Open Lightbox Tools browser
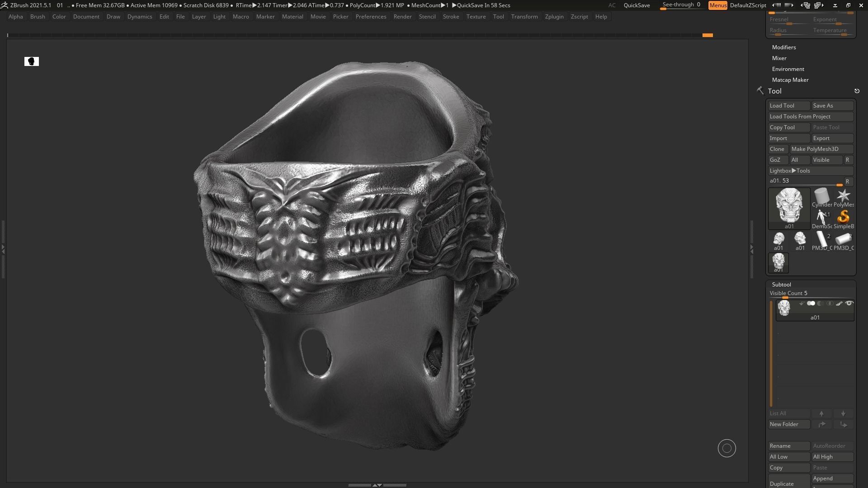Screen dimensions: 868x488 click(x=811, y=171)
